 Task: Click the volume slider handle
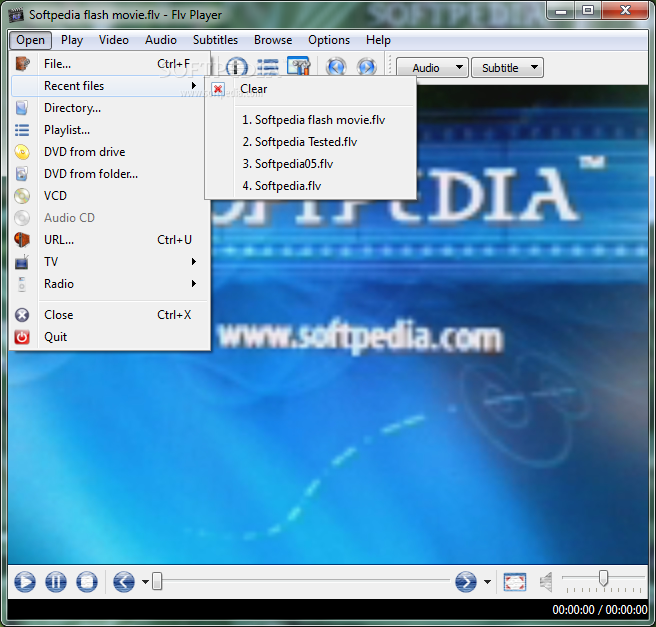coord(603,578)
